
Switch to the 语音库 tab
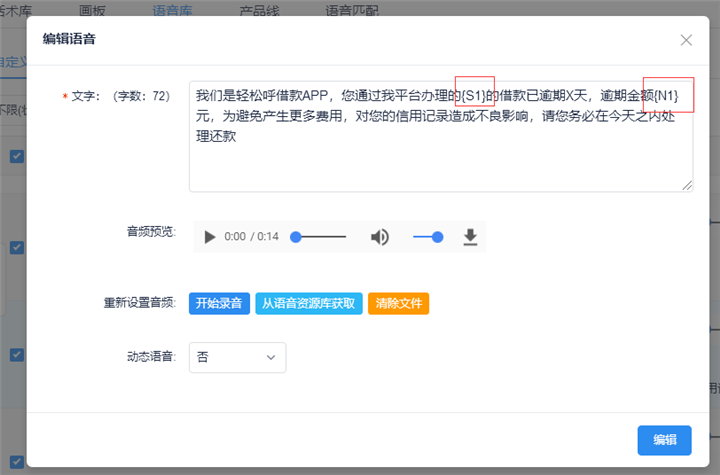(x=173, y=9)
